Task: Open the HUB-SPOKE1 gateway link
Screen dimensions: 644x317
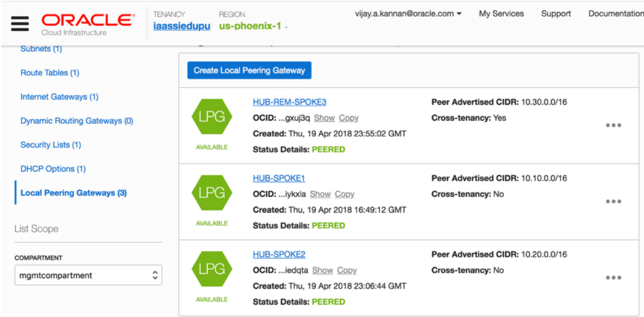Action: pos(279,178)
